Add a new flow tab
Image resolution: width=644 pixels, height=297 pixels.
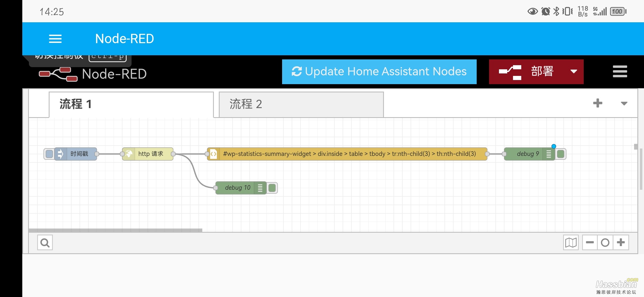(597, 103)
